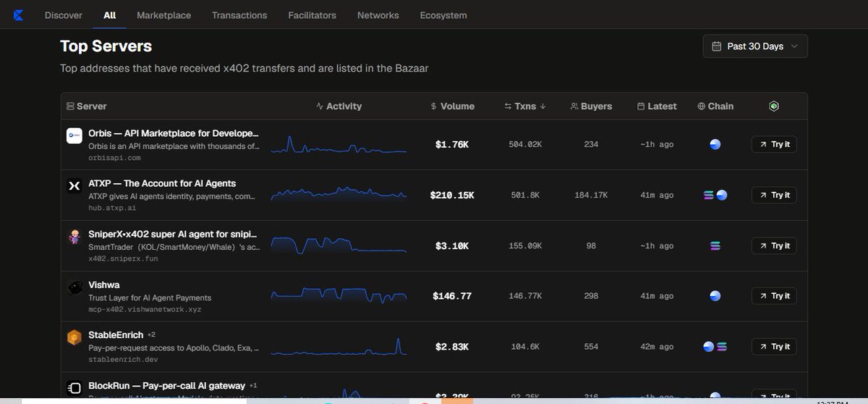Viewport: 868px width, 404px height.
Task: Open the Marketplace tab
Action: (164, 15)
